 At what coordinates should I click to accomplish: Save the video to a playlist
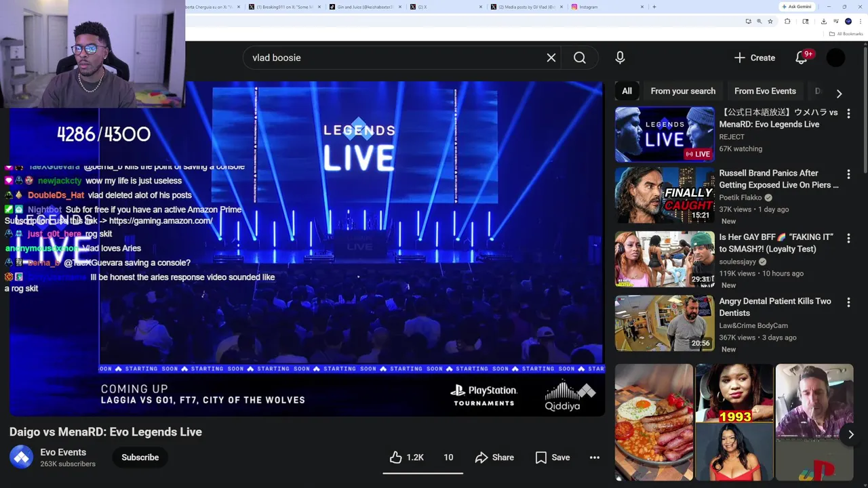553,457
